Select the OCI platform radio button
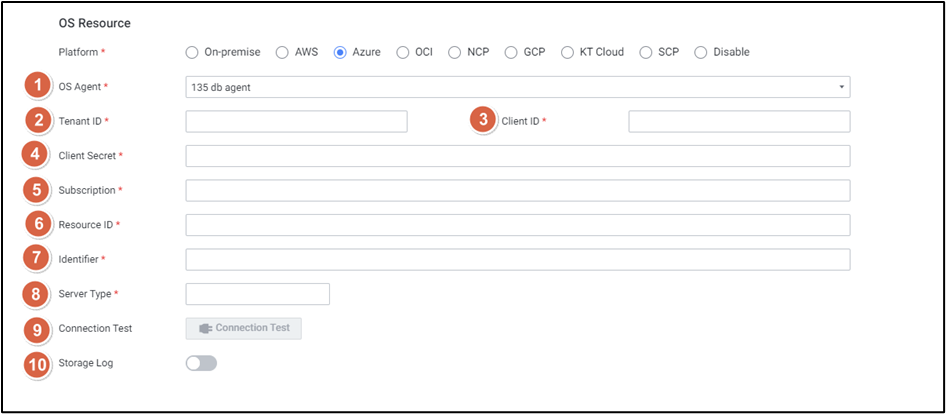The image size is (946, 414). click(403, 52)
